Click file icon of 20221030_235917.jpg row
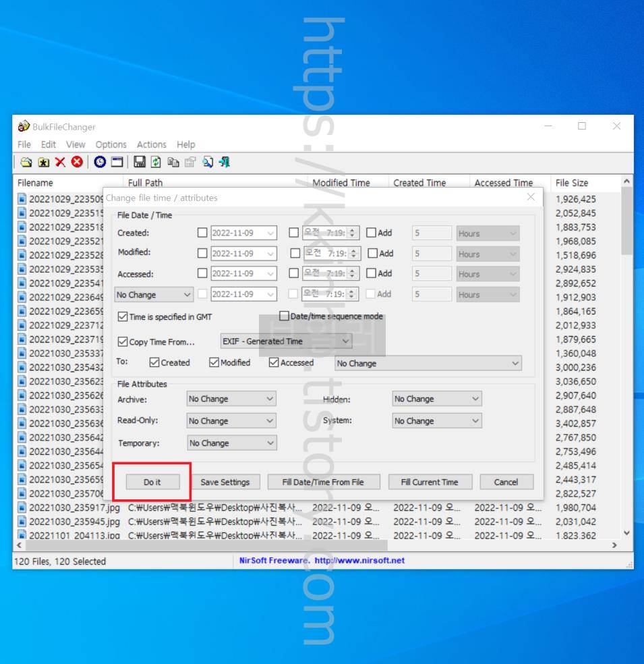This screenshot has height=664, width=644. point(22,507)
